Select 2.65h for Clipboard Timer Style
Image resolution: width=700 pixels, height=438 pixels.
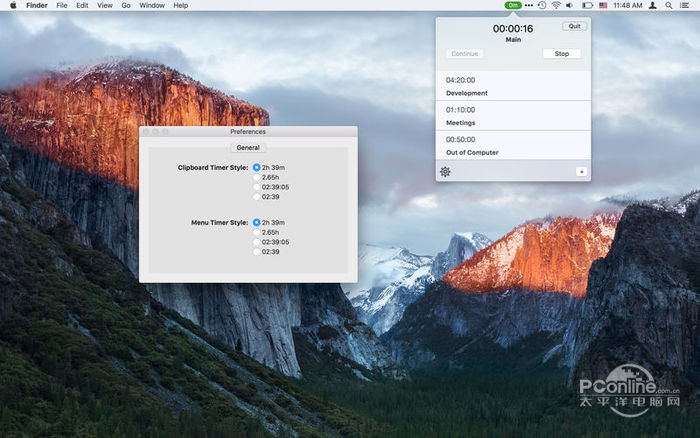click(257, 176)
